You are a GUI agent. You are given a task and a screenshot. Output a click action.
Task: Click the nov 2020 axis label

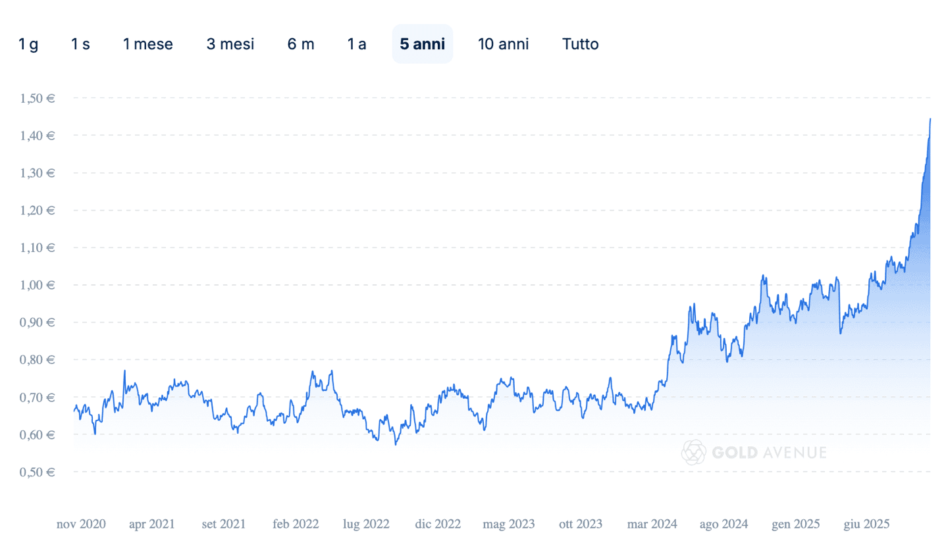81,524
